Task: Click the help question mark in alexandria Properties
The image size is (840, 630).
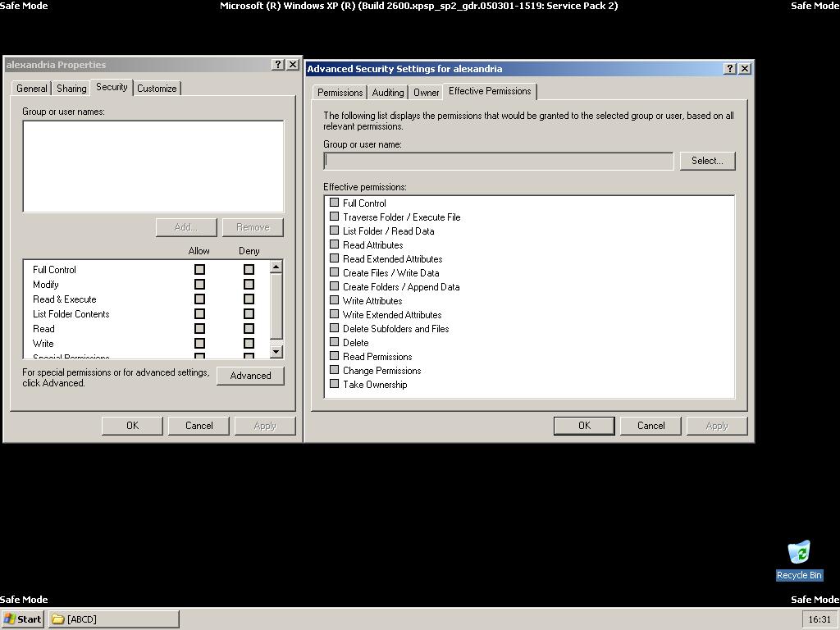Action: coord(277,65)
